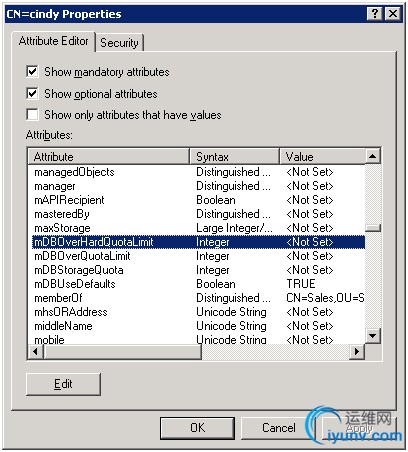Click the Cancel button
Viewport: 408px width, 452px height.
(279, 428)
